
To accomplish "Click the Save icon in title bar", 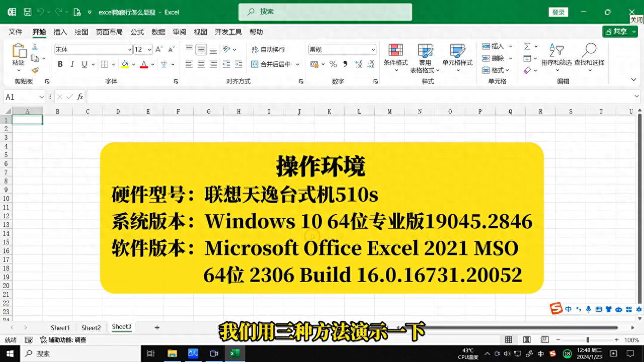I will pos(28,12).
